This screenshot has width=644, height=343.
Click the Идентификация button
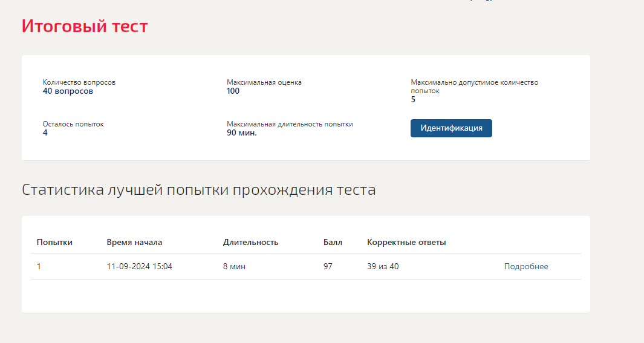click(451, 128)
